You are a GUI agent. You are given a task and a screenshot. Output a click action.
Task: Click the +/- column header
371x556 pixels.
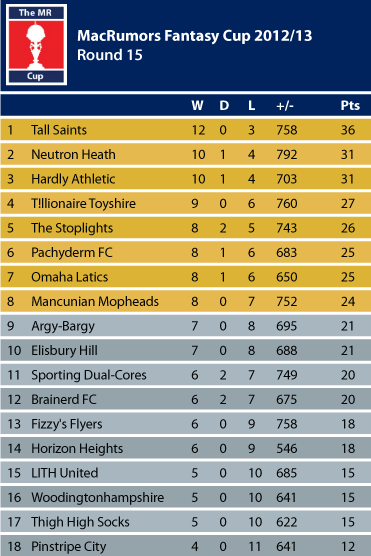pyautogui.click(x=285, y=106)
